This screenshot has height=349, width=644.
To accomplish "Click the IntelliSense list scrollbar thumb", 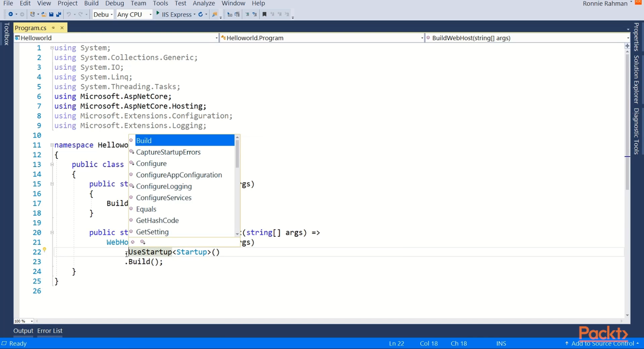I will point(238,155).
